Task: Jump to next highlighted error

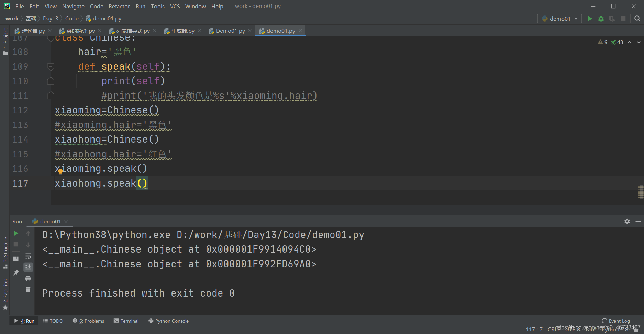Action: pos(639,42)
